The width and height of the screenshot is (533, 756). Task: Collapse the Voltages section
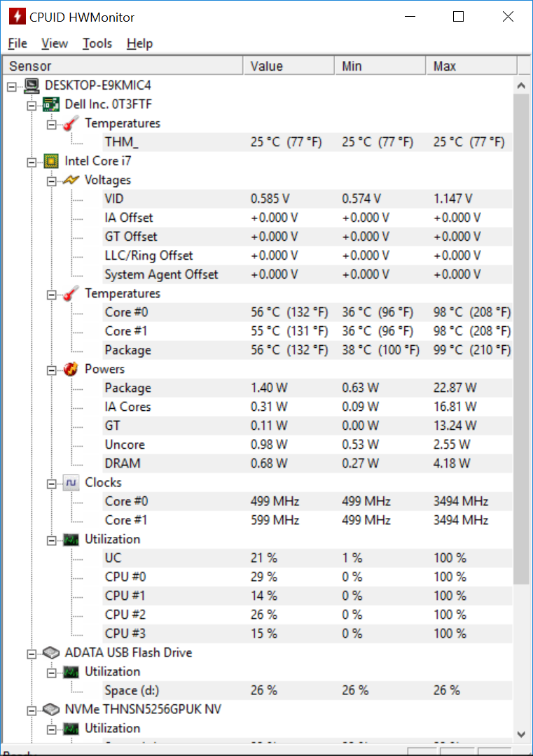[52, 181]
